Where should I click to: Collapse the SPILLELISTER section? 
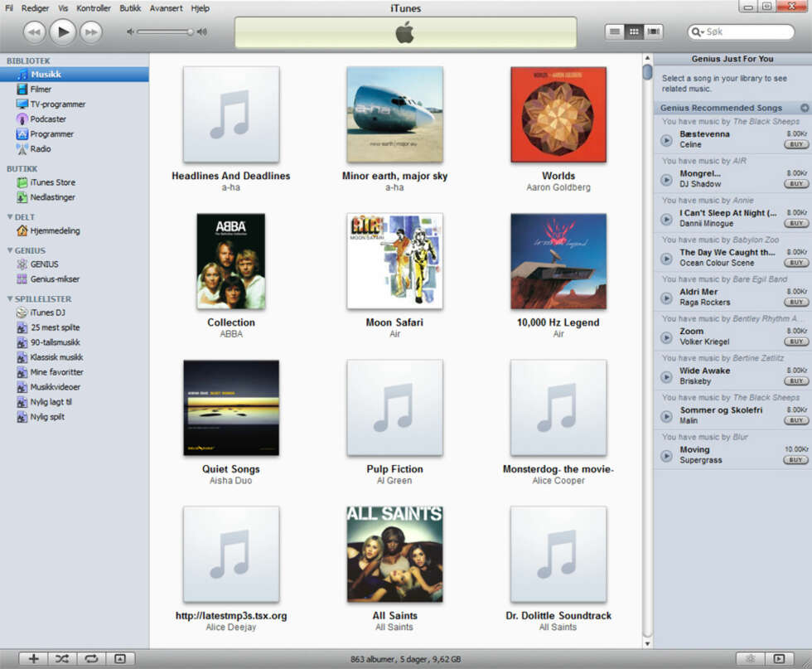point(10,298)
